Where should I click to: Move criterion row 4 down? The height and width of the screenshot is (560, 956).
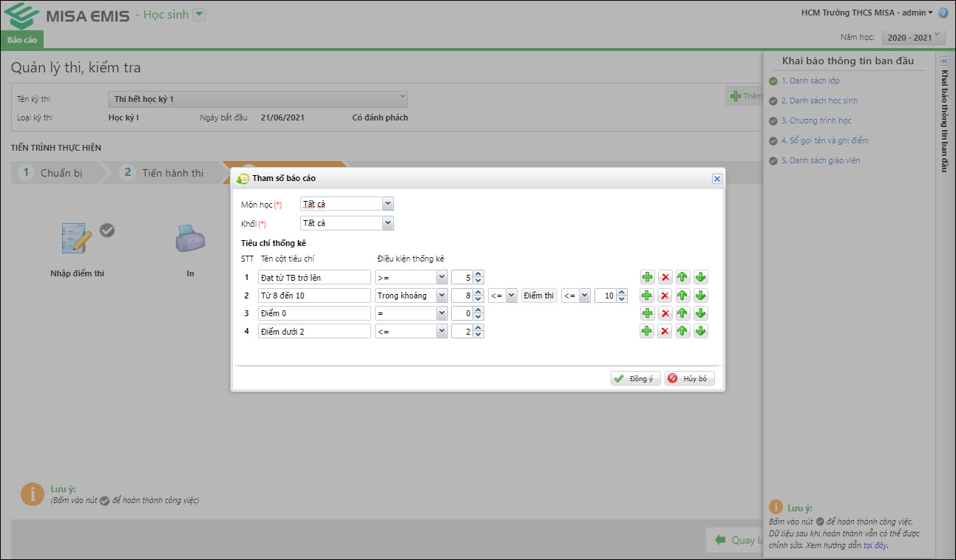[701, 332]
